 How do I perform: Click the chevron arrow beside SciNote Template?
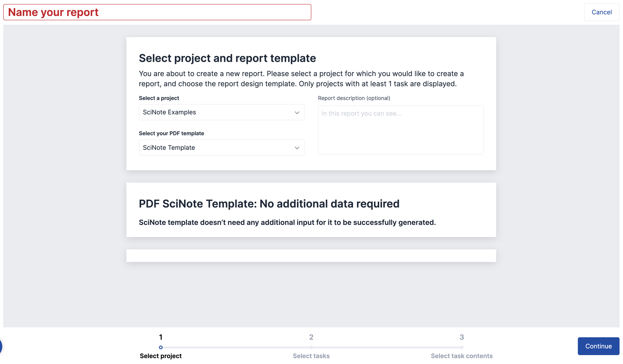[x=297, y=148]
